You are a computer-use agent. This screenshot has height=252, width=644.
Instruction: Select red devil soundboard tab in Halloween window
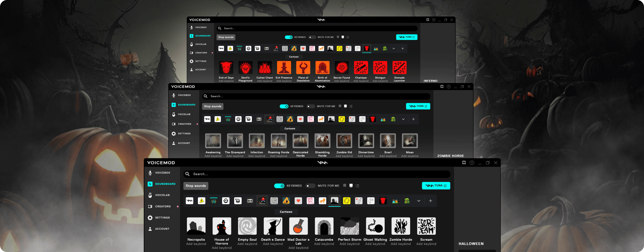pyautogui.click(x=383, y=201)
